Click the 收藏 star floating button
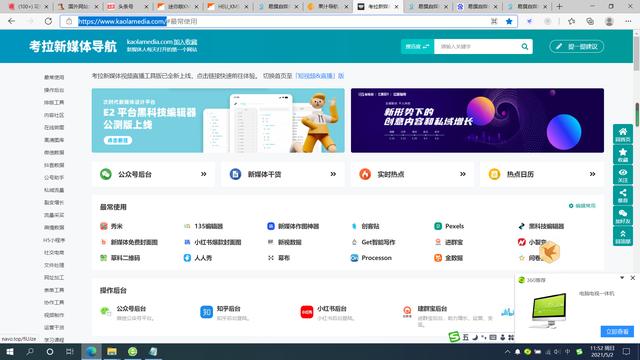 tap(623, 155)
